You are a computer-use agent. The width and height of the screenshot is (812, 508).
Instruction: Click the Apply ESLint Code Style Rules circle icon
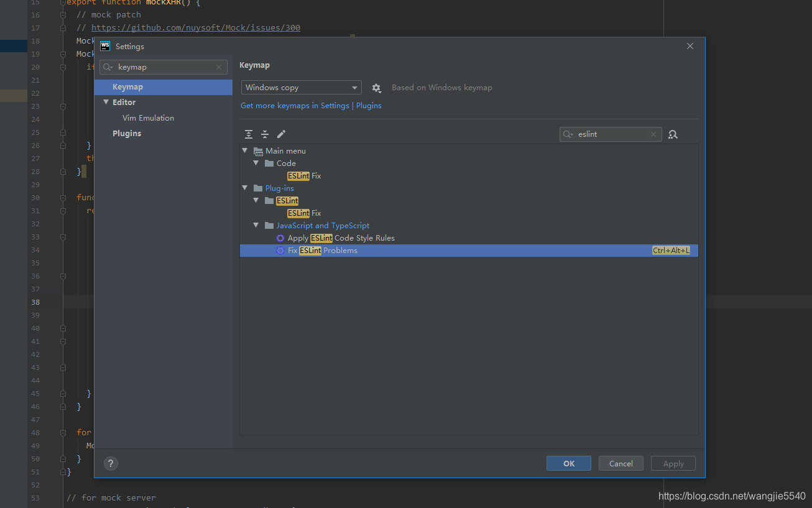[x=280, y=238]
